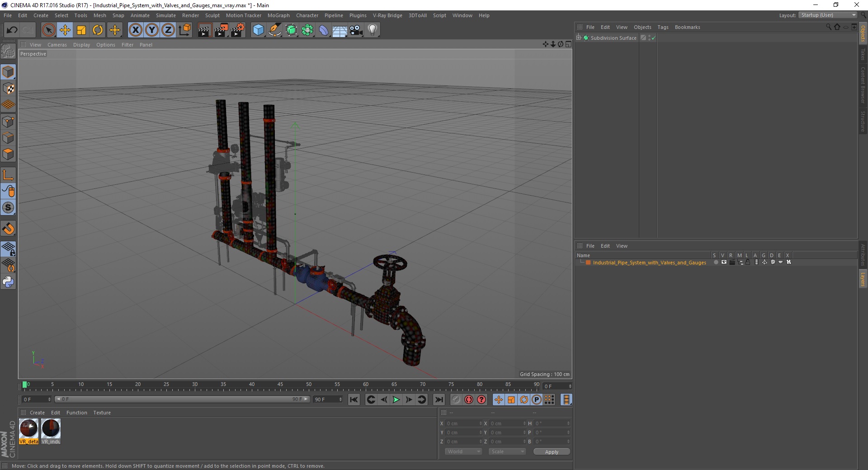The width and height of the screenshot is (868, 470).
Task: Click the current frame 0 F field
Action: pyautogui.click(x=36, y=399)
